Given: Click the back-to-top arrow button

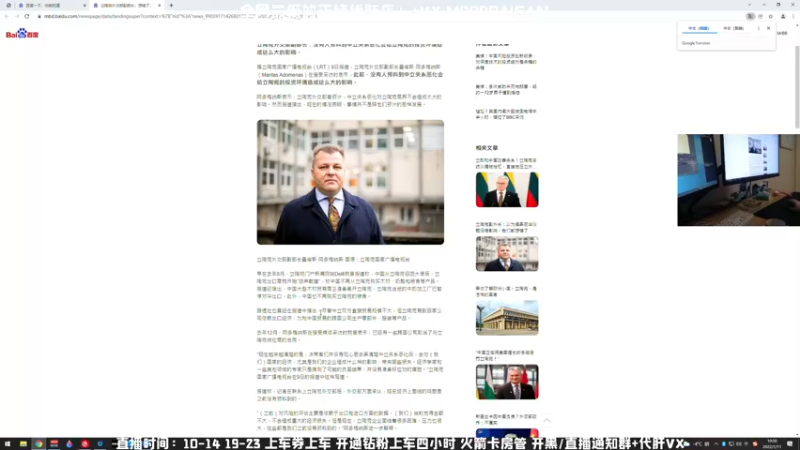Looking at the screenshot, I should 547,420.
